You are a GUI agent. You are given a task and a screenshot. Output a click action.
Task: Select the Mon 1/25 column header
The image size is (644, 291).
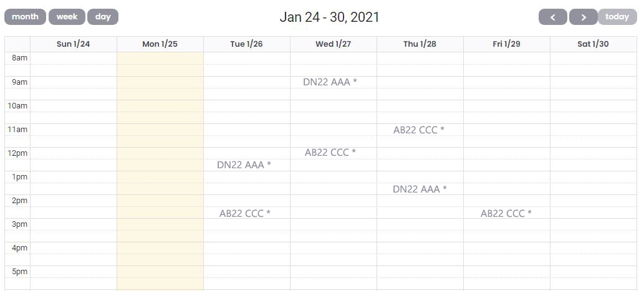tap(160, 44)
